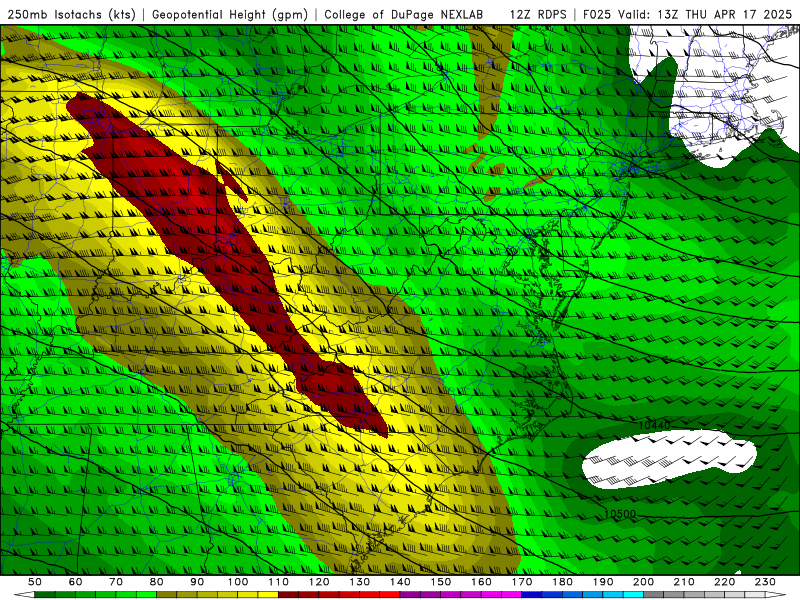Click the 'College of DuPage NEXLAB' label
Viewport: 800px width, 600px height.
404,15
